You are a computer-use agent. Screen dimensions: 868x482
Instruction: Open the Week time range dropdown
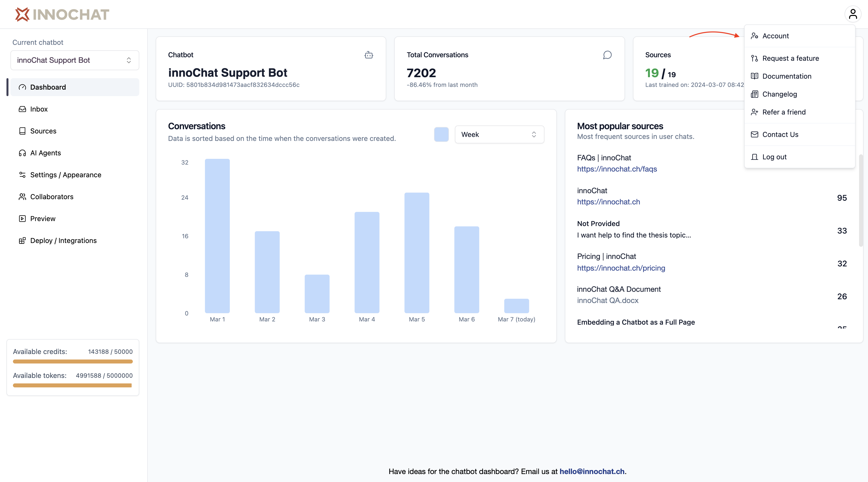click(x=499, y=135)
